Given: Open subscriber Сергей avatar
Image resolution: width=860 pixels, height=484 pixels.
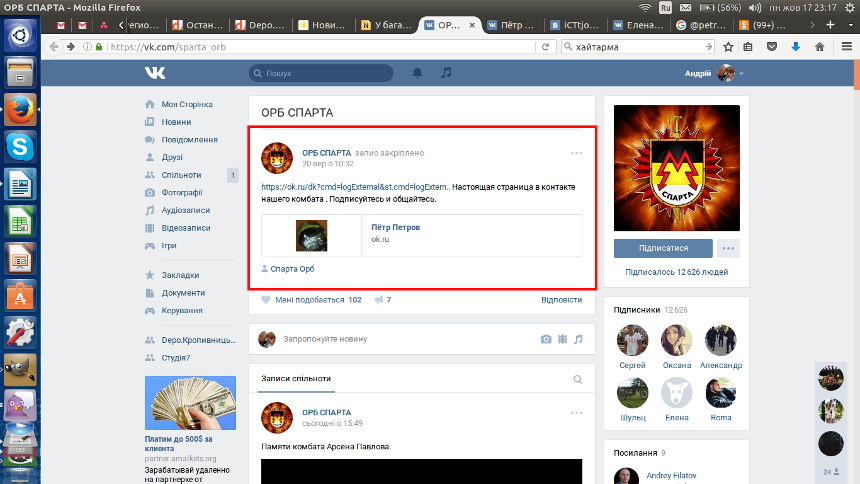Looking at the screenshot, I should point(632,340).
